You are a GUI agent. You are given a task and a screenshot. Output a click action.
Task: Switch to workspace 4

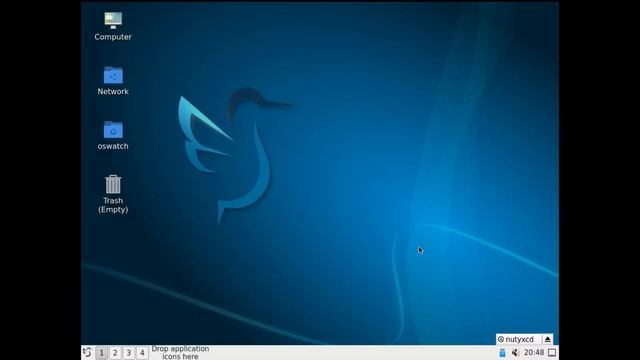click(x=142, y=353)
